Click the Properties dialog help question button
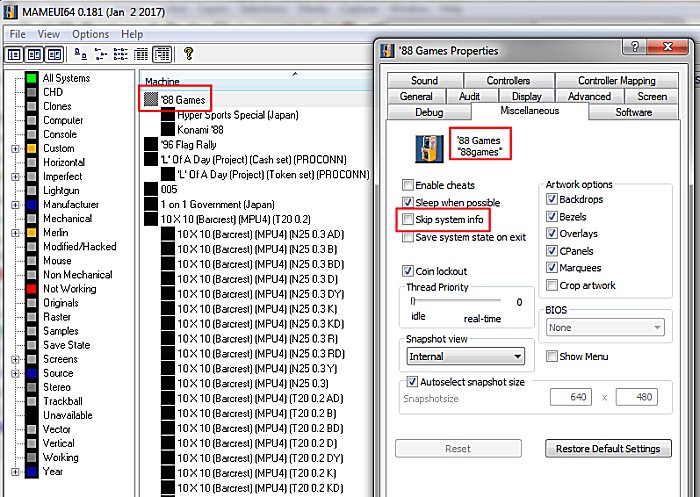This screenshot has height=497, width=700. (634, 46)
